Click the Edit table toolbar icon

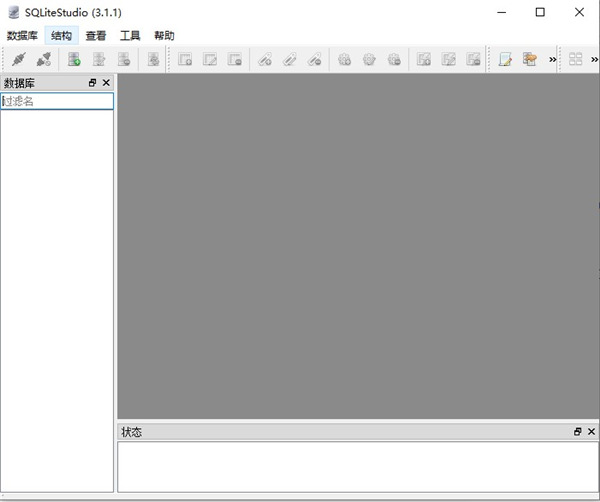(210, 59)
